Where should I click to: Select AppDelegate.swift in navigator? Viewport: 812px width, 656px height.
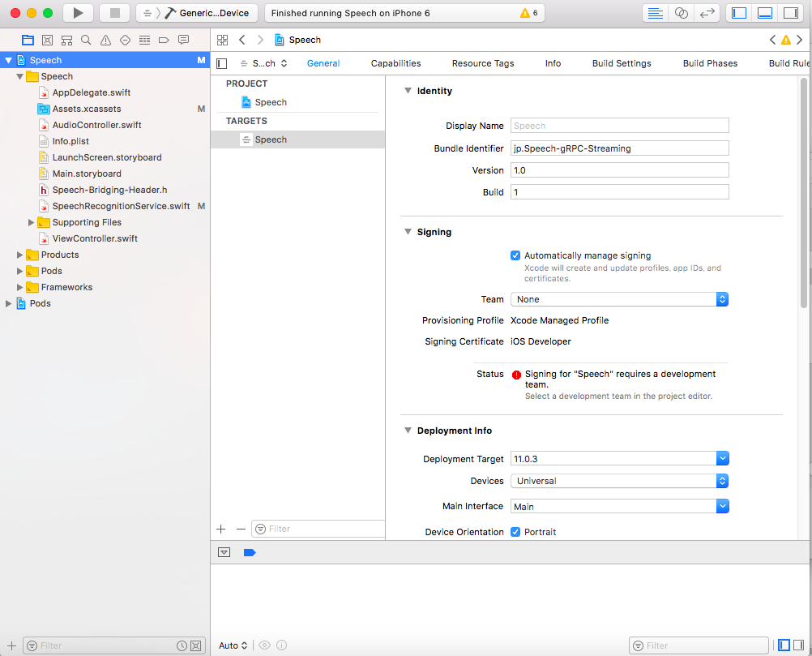point(91,92)
